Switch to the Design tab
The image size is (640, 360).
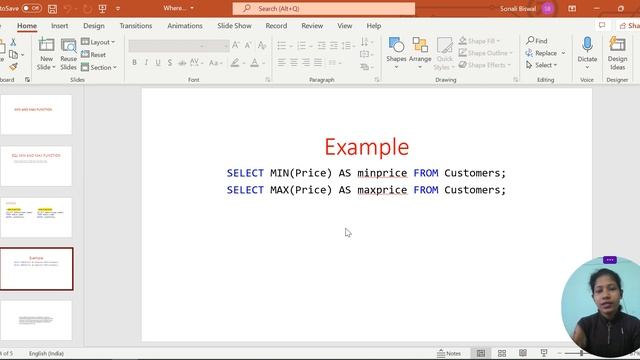click(94, 26)
